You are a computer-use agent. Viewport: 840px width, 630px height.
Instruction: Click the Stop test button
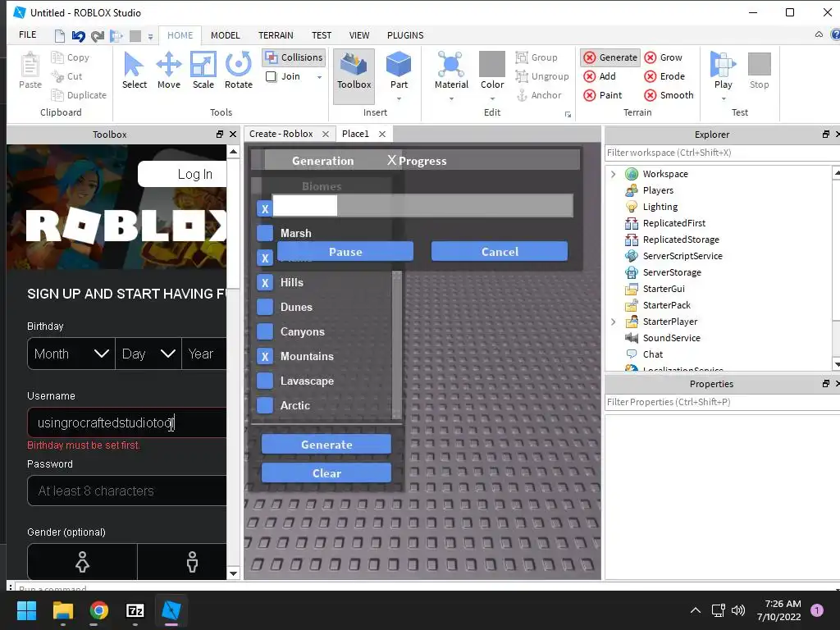[x=759, y=71]
